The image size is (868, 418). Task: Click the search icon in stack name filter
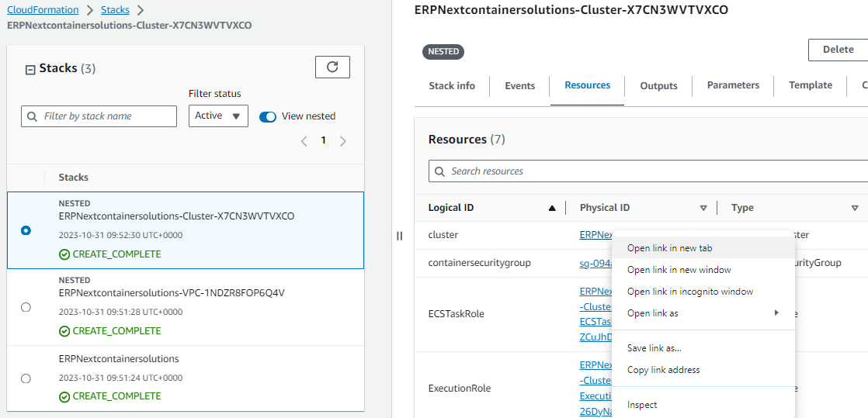tap(32, 116)
